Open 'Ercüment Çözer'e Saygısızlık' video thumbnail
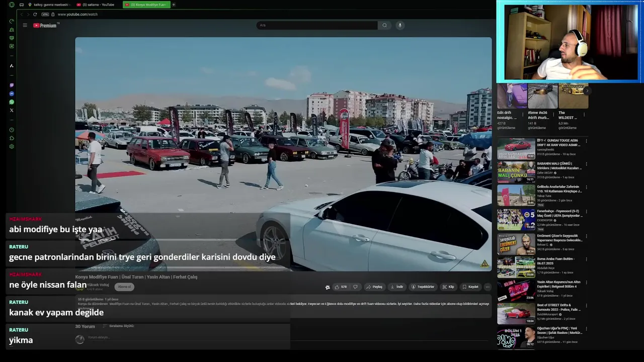The width and height of the screenshot is (644, 362). tap(516, 244)
